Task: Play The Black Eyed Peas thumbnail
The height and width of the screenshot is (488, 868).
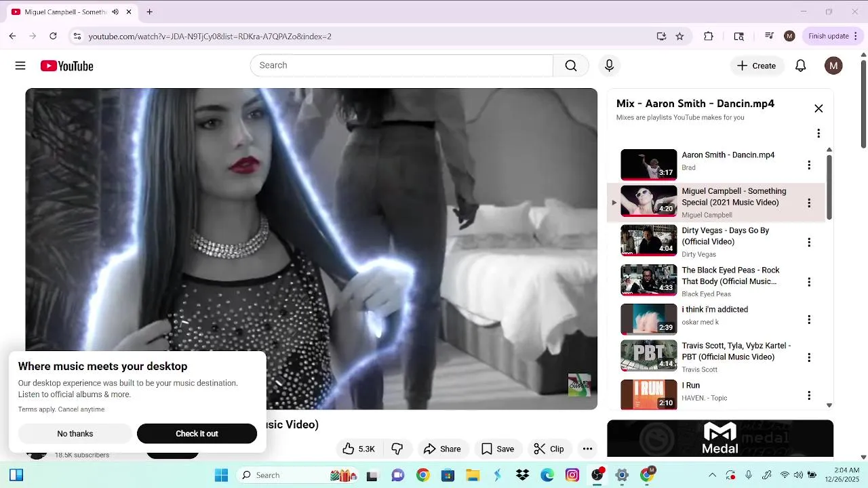Action: (648, 280)
